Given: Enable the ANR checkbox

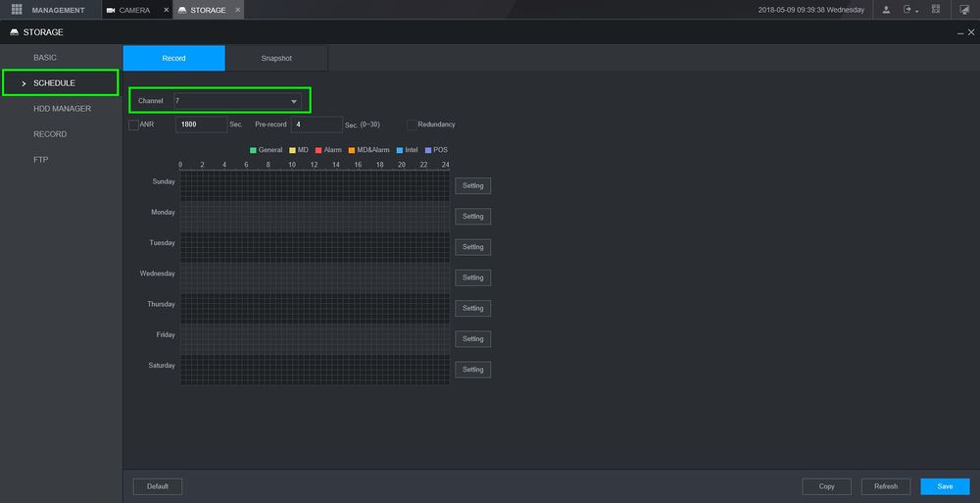Looking at the screenshot, I should click(x=133, y=125).
